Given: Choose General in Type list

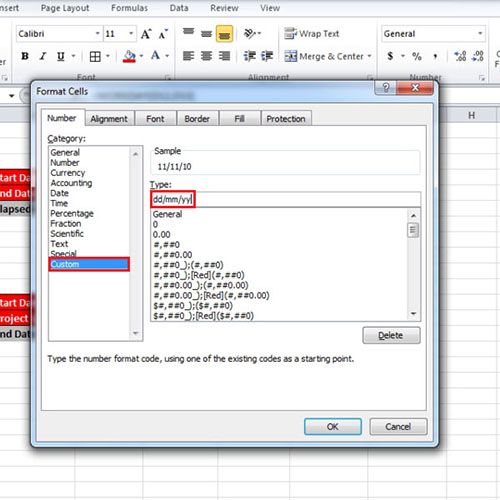Looking at the screenshot, I should tap(167, 214).
